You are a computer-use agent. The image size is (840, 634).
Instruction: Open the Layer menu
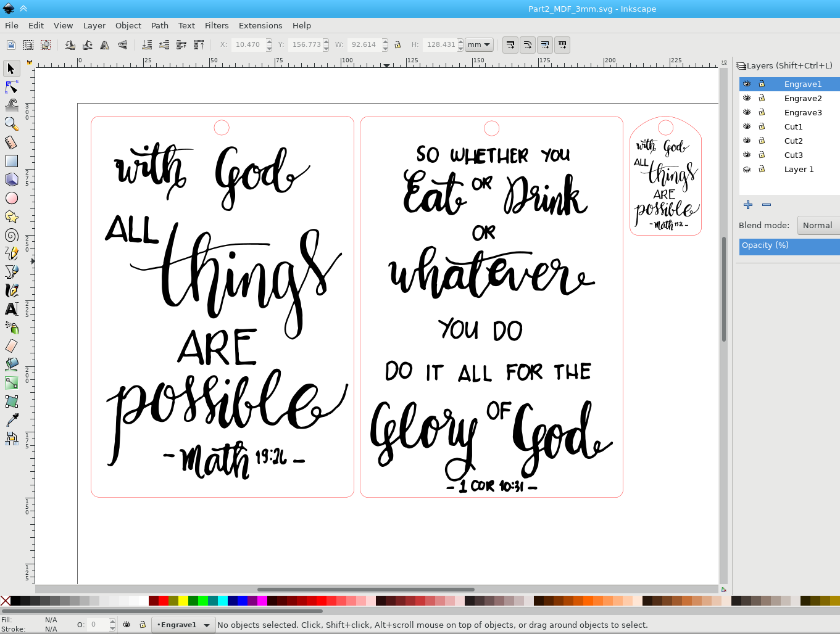[94, 25]
